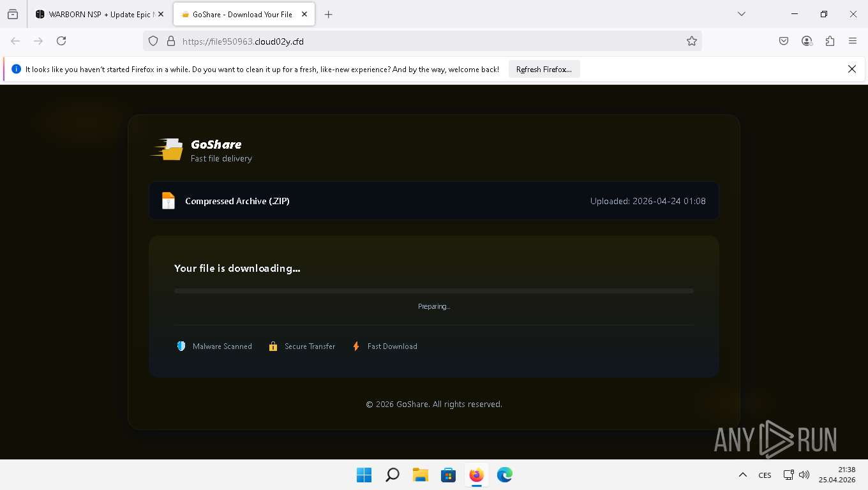Click the Secure Transfer lock icon
This screenshot has width=868, height=490.
pos(273,346)
